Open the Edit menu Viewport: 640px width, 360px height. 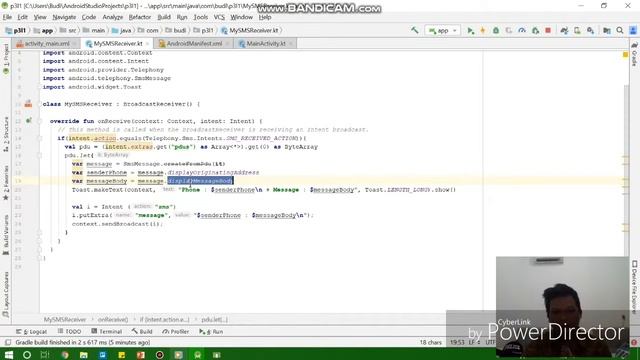[x=22, y=17]
